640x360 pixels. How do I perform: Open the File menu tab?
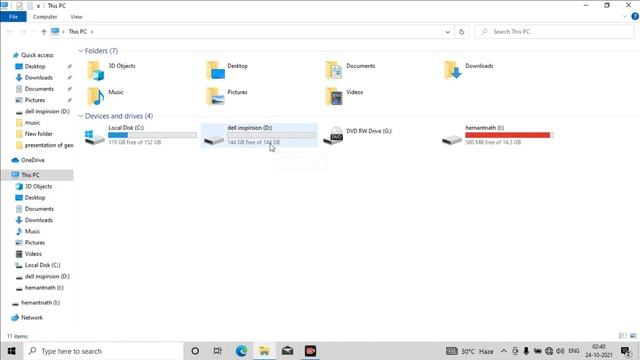pos(13,17)
